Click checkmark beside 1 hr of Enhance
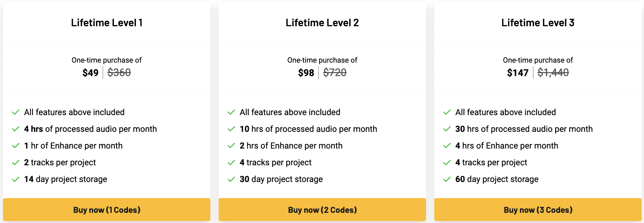 15,146
